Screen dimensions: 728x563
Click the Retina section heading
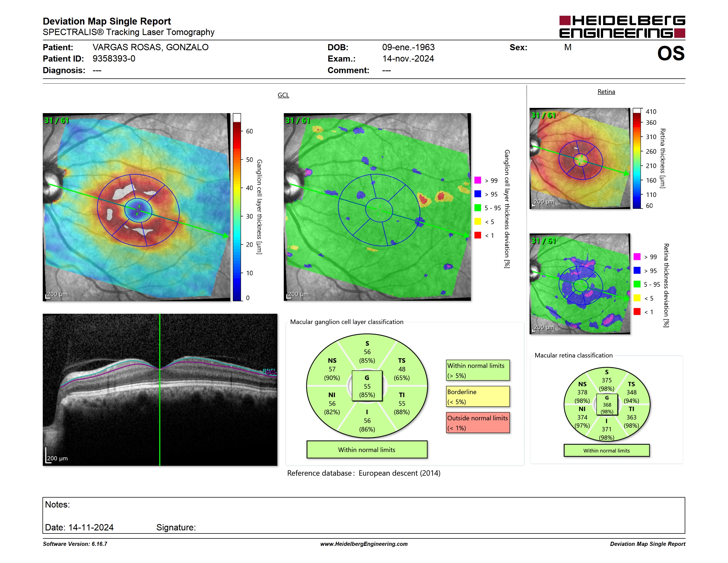point(606,92)
